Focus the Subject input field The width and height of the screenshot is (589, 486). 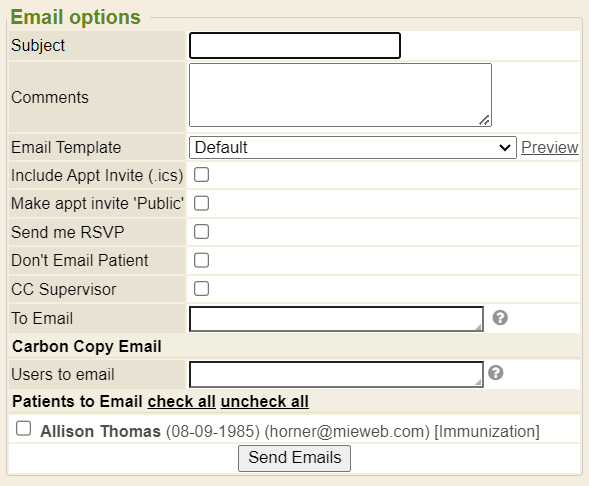click(295, 45)
